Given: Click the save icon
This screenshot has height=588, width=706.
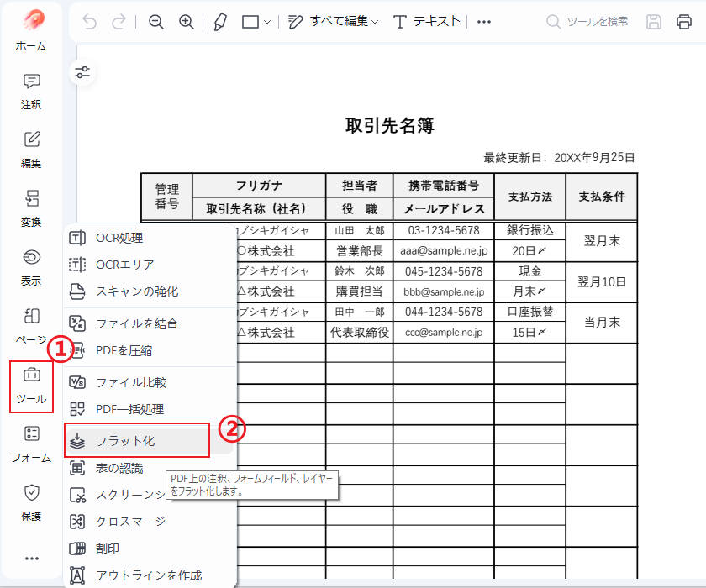Looking at the screenshot, I should [653, 22].
